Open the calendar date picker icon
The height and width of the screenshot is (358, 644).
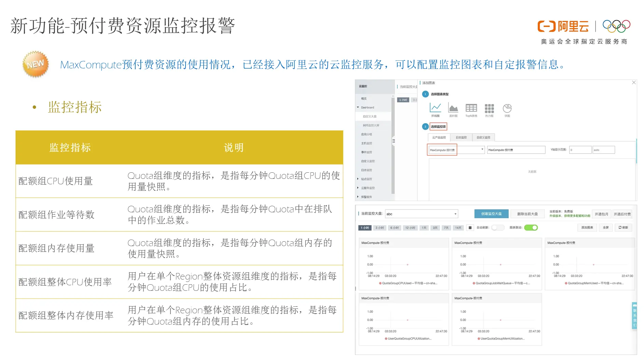470,228
